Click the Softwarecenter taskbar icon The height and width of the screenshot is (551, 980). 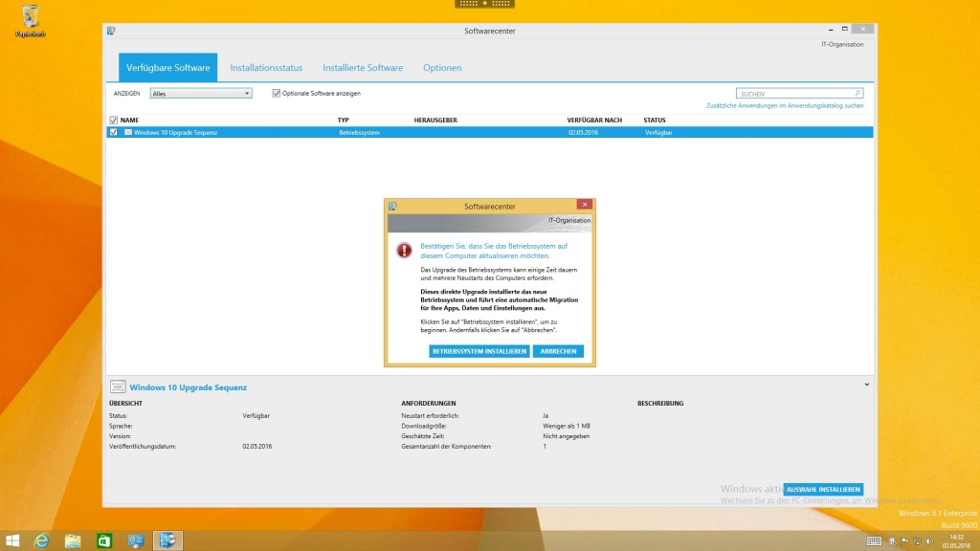click(167, 540)
